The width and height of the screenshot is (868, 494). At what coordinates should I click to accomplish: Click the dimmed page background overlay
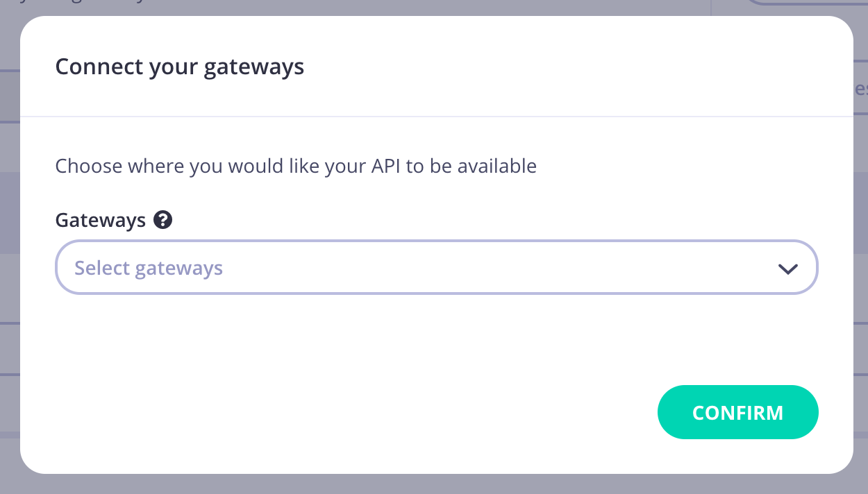click(x=434, y=486)
